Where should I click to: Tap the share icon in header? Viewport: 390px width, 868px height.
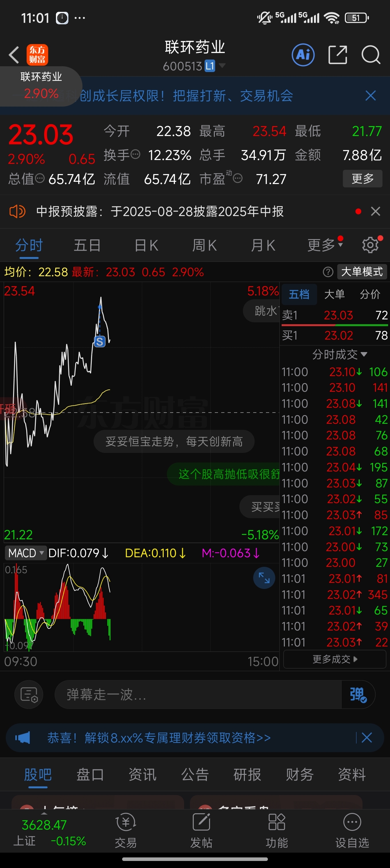point(338,55)
